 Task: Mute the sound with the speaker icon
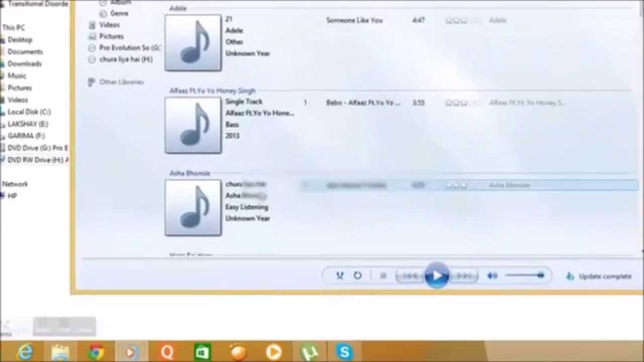(493, 276)
